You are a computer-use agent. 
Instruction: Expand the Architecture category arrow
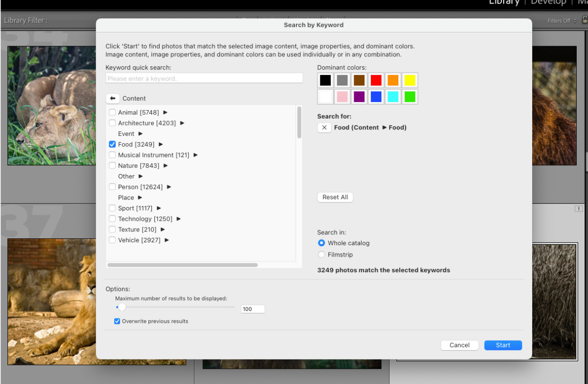pos(182,123)
